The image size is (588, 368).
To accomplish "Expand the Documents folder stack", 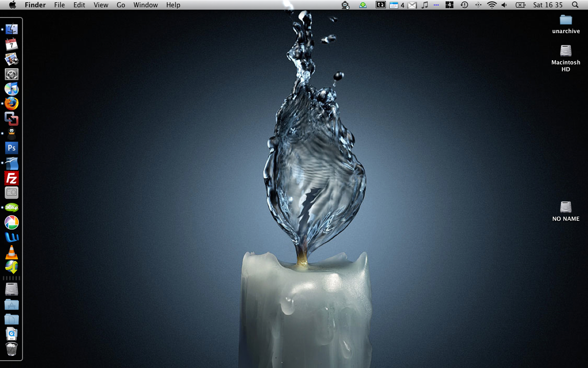I will 11,319.
